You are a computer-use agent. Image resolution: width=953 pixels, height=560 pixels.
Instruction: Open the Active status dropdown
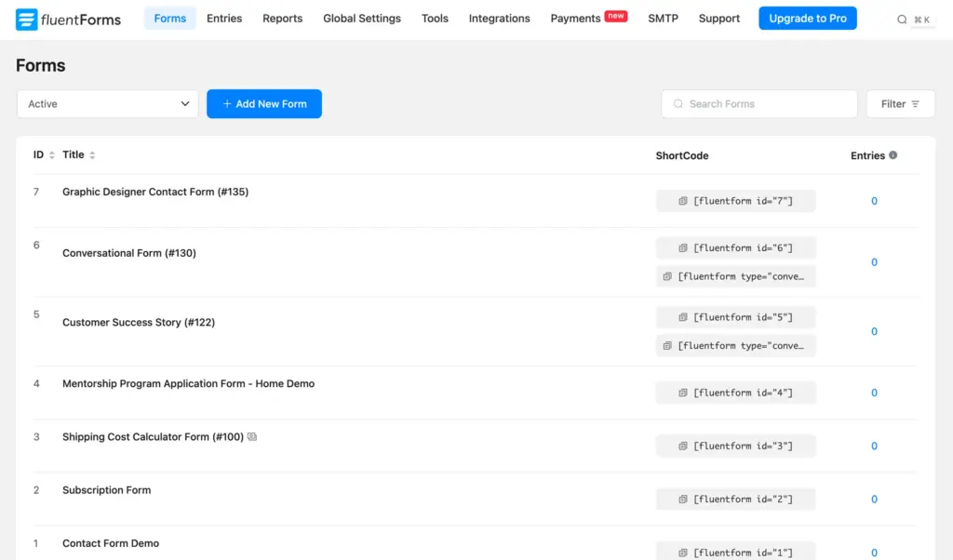[x=108, y=104]
